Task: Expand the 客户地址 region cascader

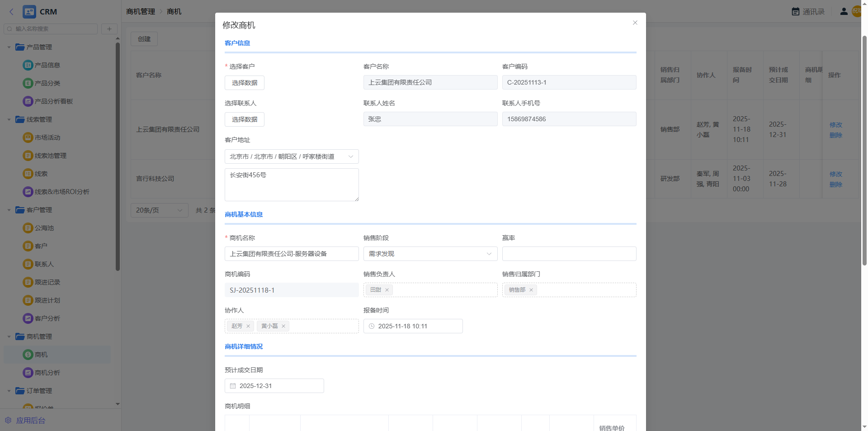Action: pyautogui.click(x=292, y=156)
